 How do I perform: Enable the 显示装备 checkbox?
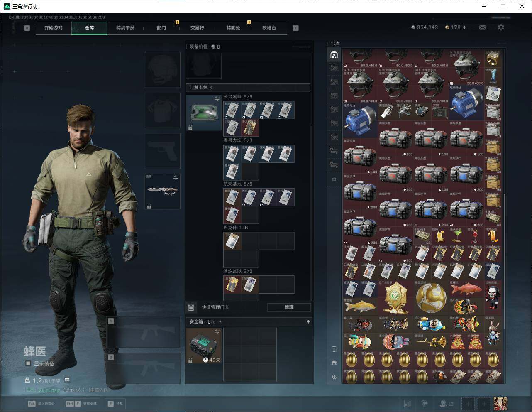point(28,363)
